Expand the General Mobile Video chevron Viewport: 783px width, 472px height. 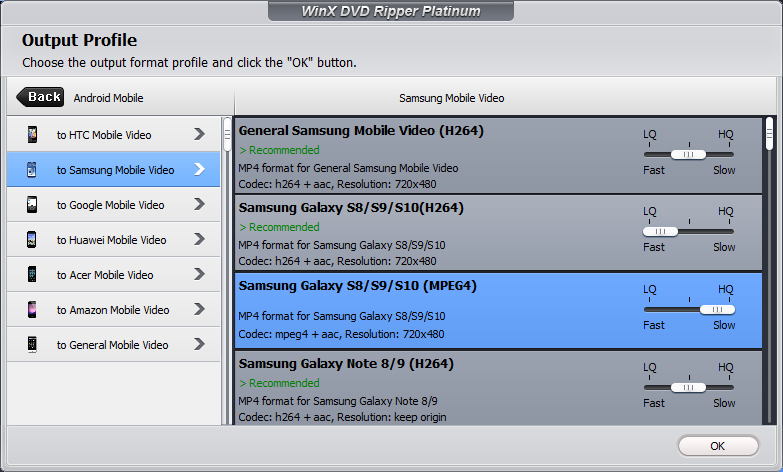pos(199,344)
